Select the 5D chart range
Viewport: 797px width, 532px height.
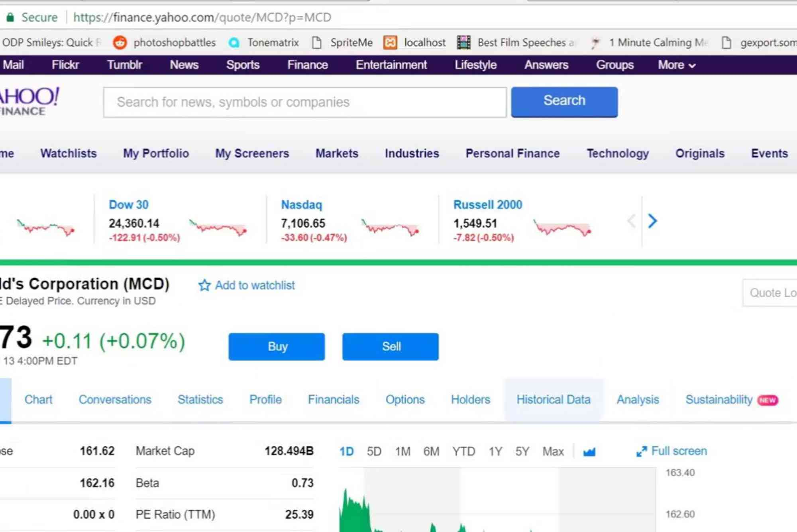point(374,452)
